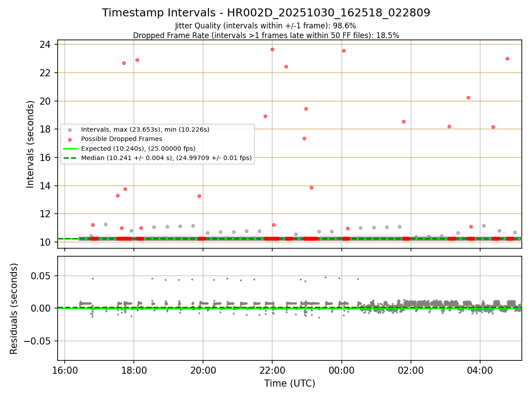
Task: Click the dashed green Median line sample in the legend
Action: tap(70, 158)
